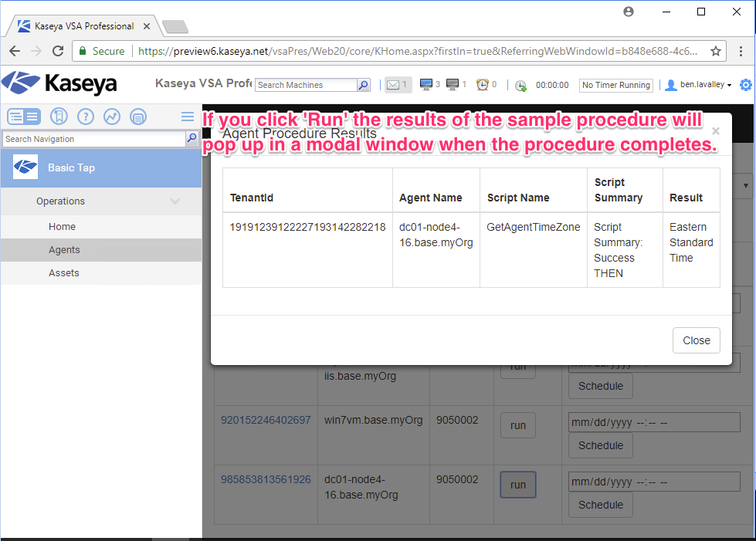This screenshot has height=541, width=756.
Task: Click the Close button in the results modal
Action: (697, 340)
